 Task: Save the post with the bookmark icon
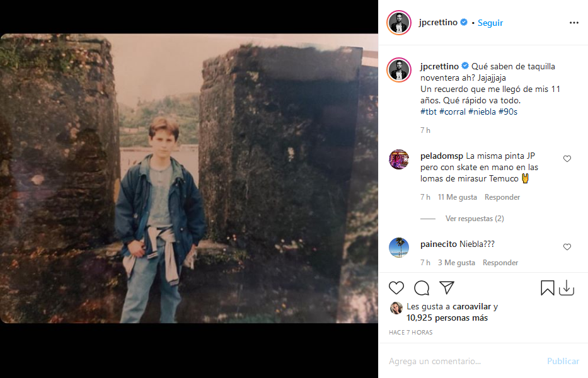(548, 288)
